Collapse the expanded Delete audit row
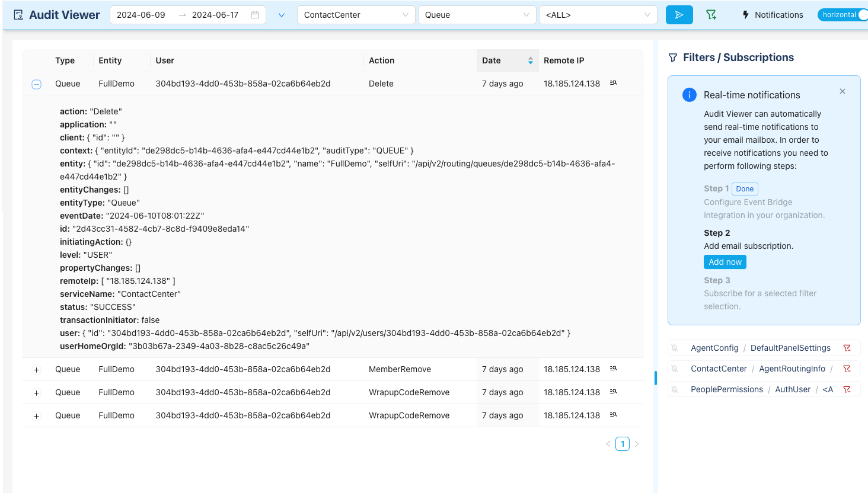 (x=36, y=84)
